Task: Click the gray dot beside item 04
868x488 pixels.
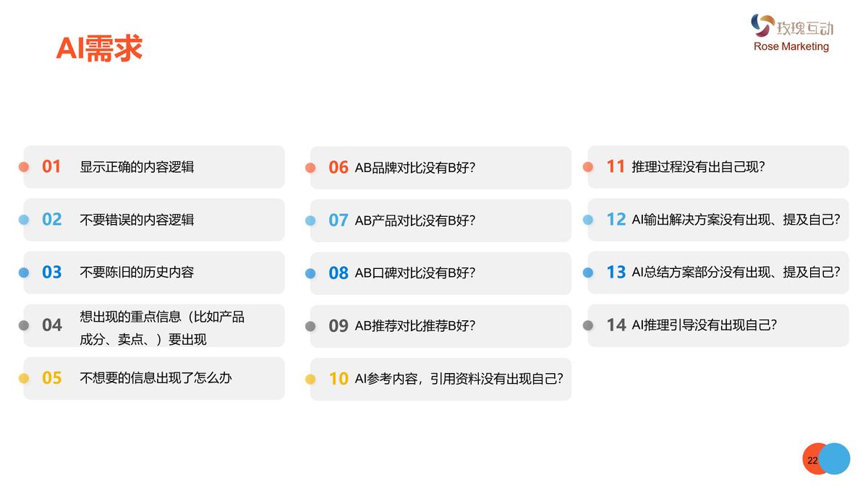Action: 24,325
